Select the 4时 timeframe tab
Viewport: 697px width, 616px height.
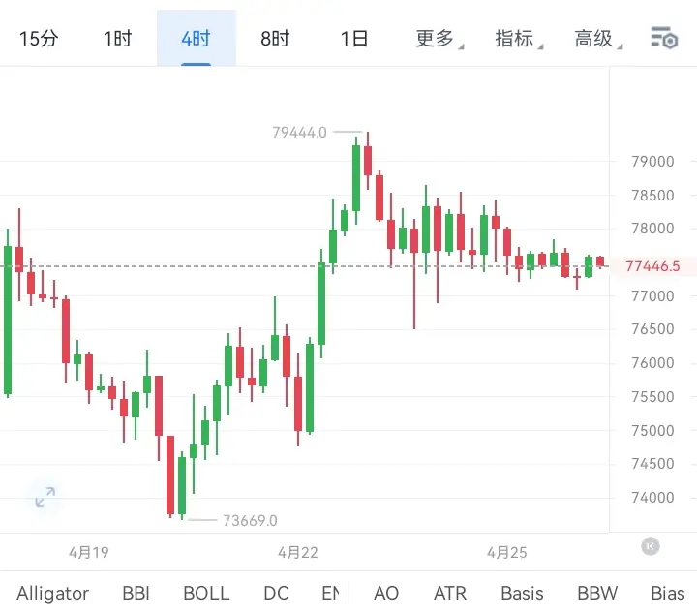coord(196,39)
